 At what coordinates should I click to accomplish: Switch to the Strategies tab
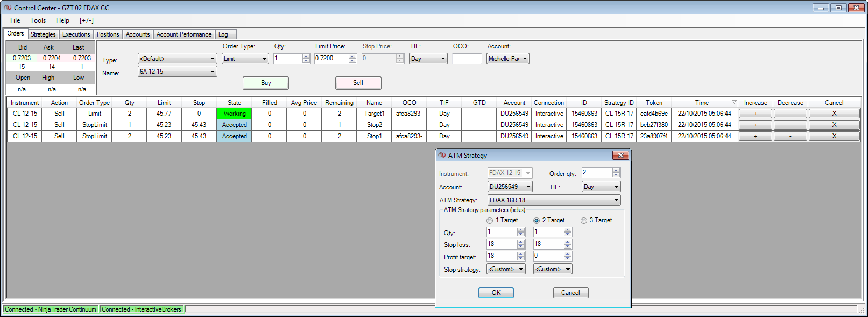[43, 34]
